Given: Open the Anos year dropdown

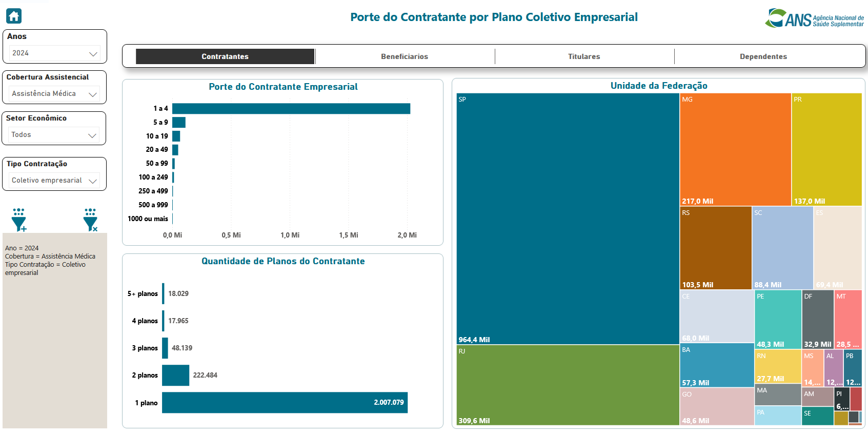Looking at the screenshot, I should [55, 53].
